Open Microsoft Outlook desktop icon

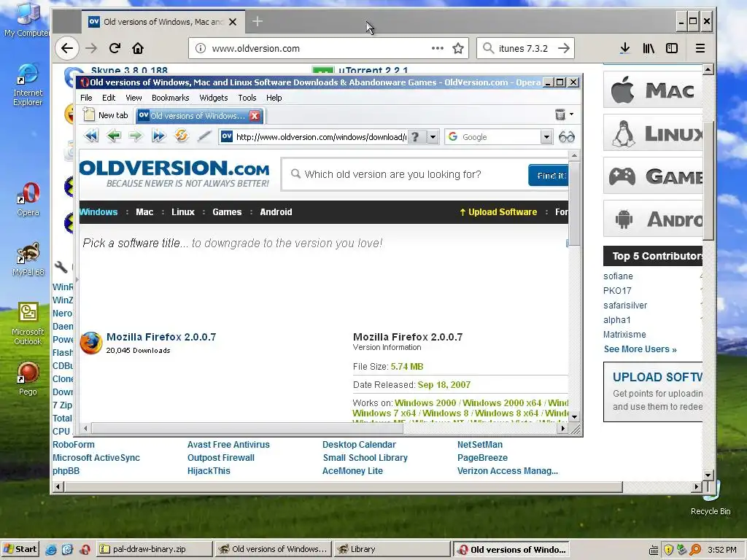point(28,324)
